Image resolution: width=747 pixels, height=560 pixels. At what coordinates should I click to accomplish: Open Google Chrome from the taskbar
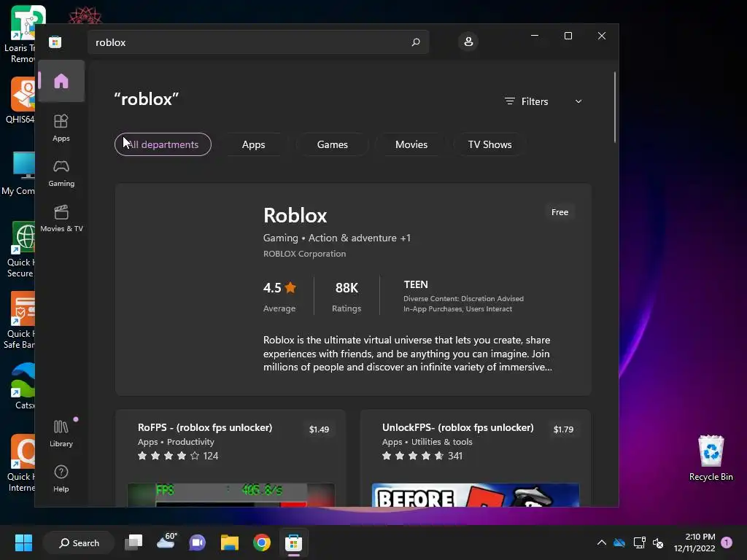(x=262, y=542)
